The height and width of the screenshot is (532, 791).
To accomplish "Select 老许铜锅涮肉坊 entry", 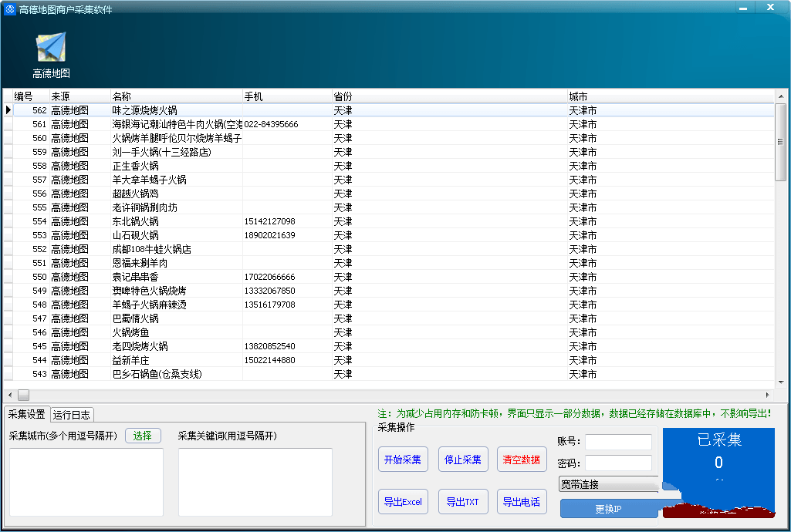I will point(394,207).
